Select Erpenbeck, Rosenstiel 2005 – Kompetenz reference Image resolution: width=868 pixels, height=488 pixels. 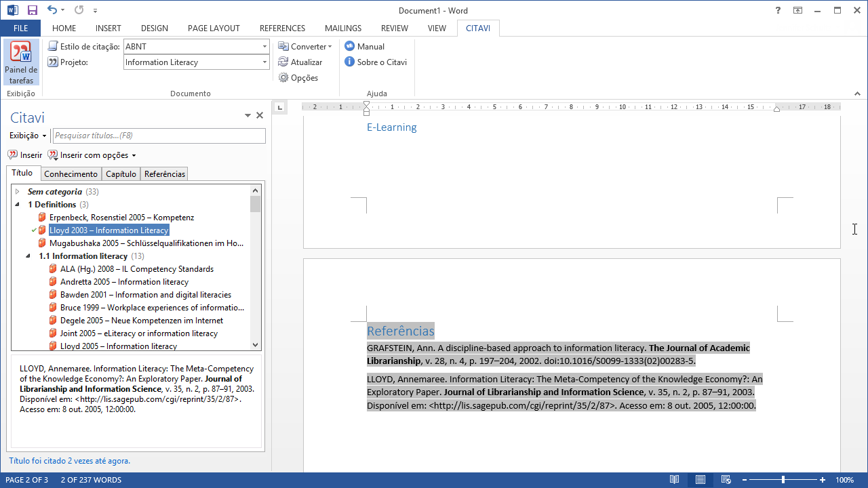[x=121, y=218]
